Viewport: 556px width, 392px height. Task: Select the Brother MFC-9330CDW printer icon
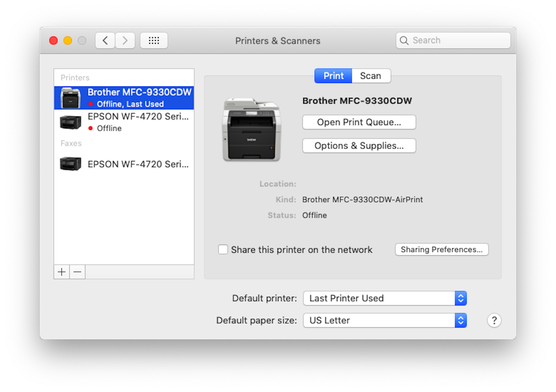(x=70, y=98)
